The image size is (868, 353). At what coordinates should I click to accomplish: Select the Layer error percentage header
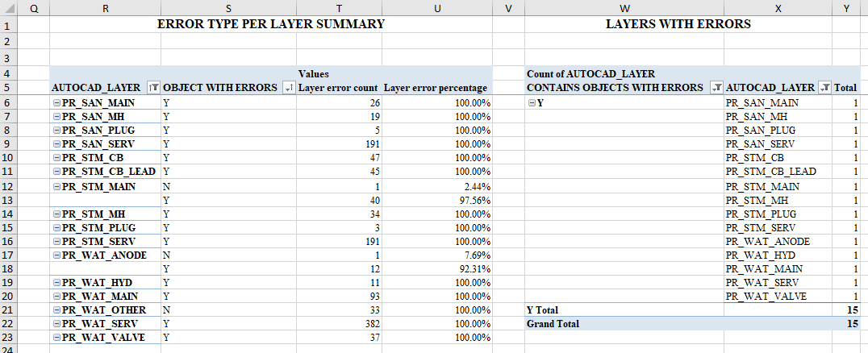[x=436, y=88]
